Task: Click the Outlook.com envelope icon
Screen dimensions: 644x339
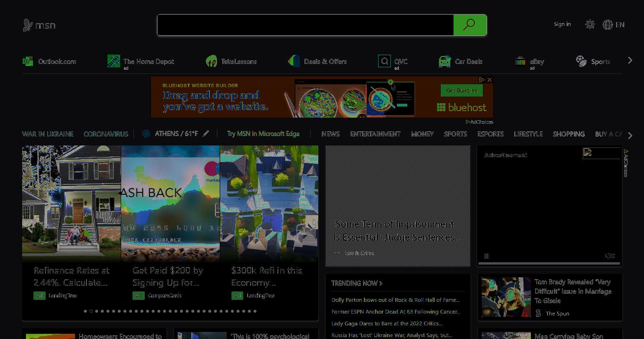Action: click(28, 61)
